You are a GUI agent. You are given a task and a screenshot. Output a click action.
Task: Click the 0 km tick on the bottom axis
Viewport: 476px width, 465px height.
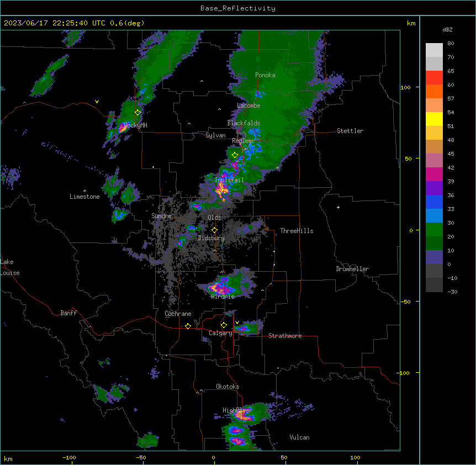click(213, 457)
